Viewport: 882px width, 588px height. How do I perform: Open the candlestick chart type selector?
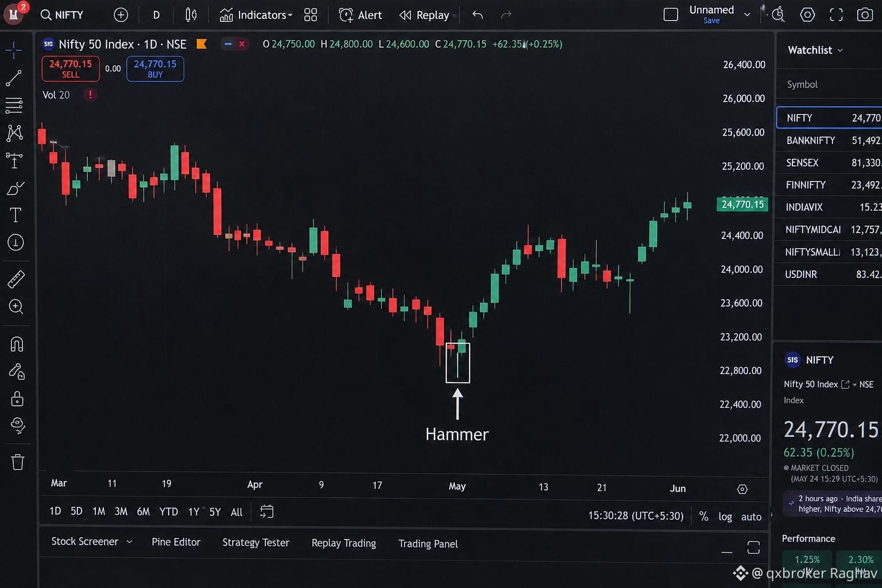pos(191,15)
